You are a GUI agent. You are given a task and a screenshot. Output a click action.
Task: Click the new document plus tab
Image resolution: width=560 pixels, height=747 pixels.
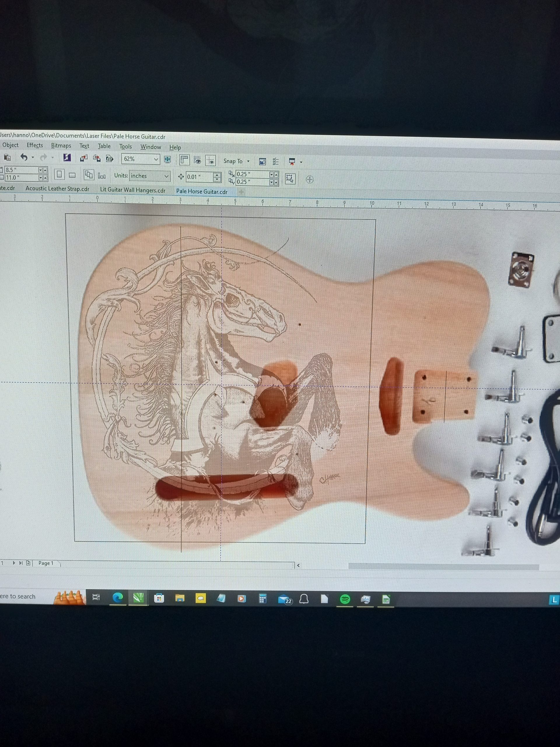(x=241, y=192)
